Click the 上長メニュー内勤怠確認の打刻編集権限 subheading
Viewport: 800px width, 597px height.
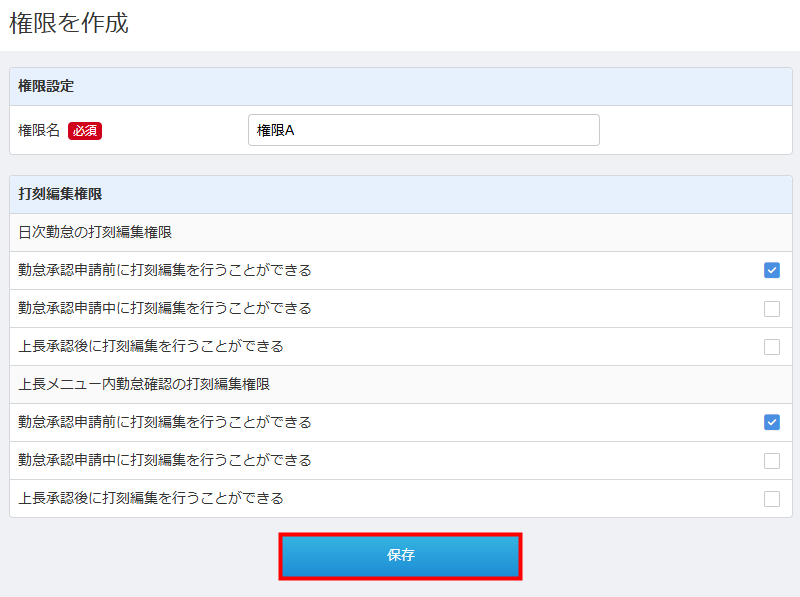144,384
